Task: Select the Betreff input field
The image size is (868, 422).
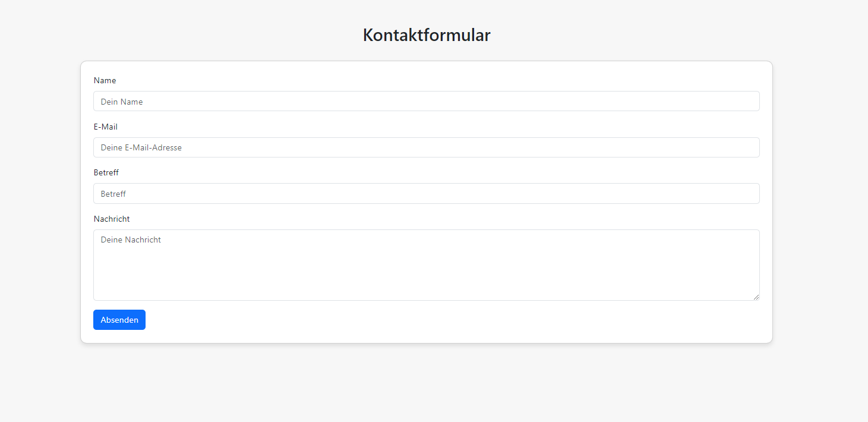Action: [426, 193]
